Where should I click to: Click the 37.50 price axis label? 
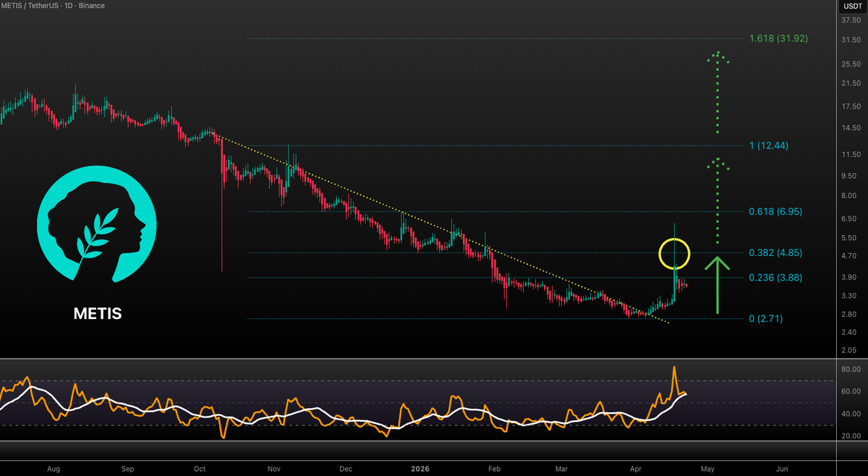coord(851,20)
